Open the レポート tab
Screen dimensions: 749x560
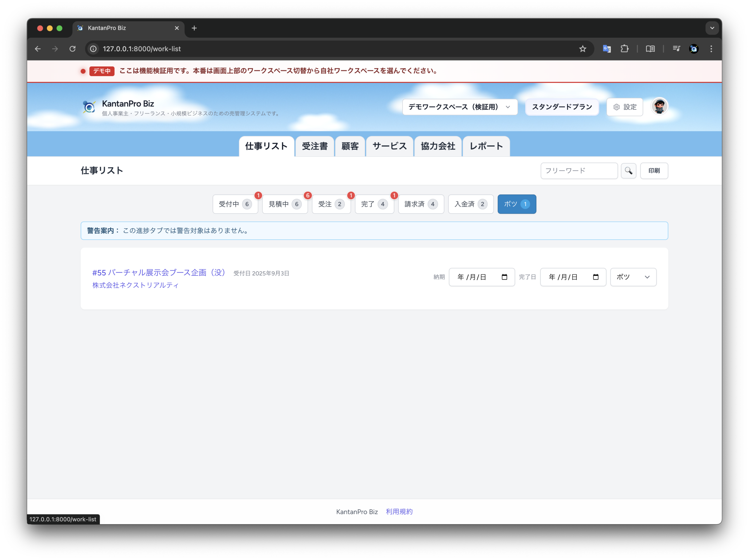pyautogui.click(x=486, y=146)
